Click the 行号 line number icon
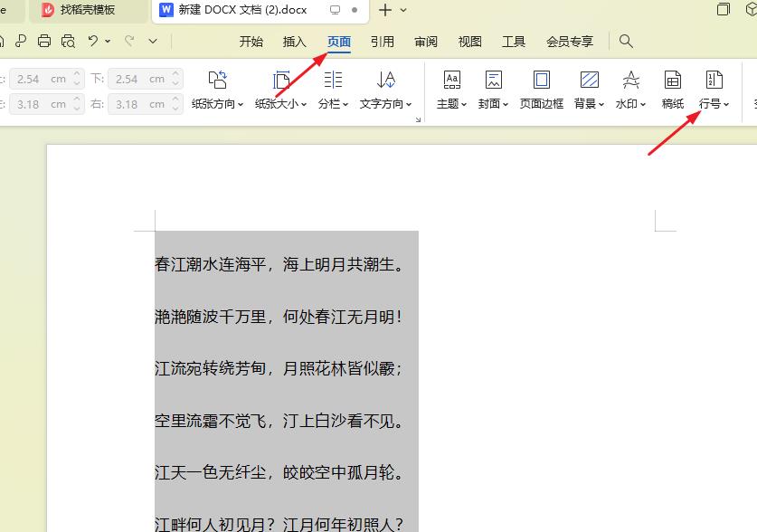Viewport: 757px width, 532px height. 714,81
